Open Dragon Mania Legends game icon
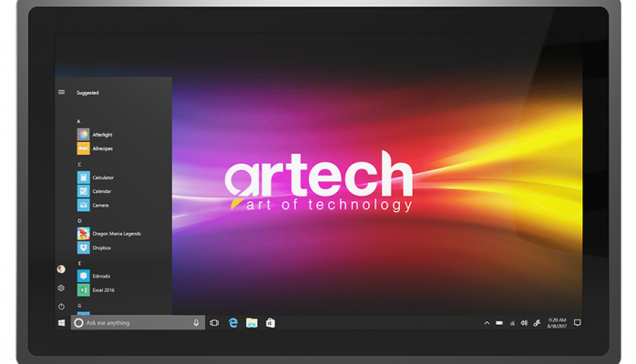636x364 pixels. (83, 234)
